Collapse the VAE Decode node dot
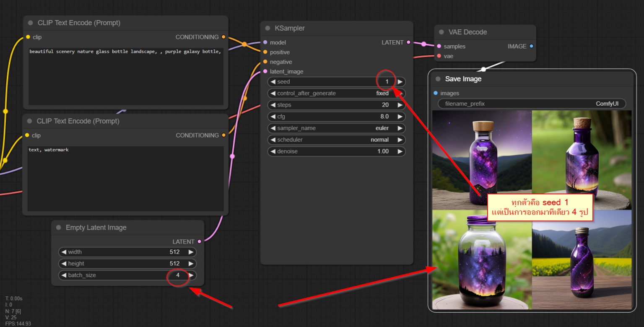 coord(441,32)
